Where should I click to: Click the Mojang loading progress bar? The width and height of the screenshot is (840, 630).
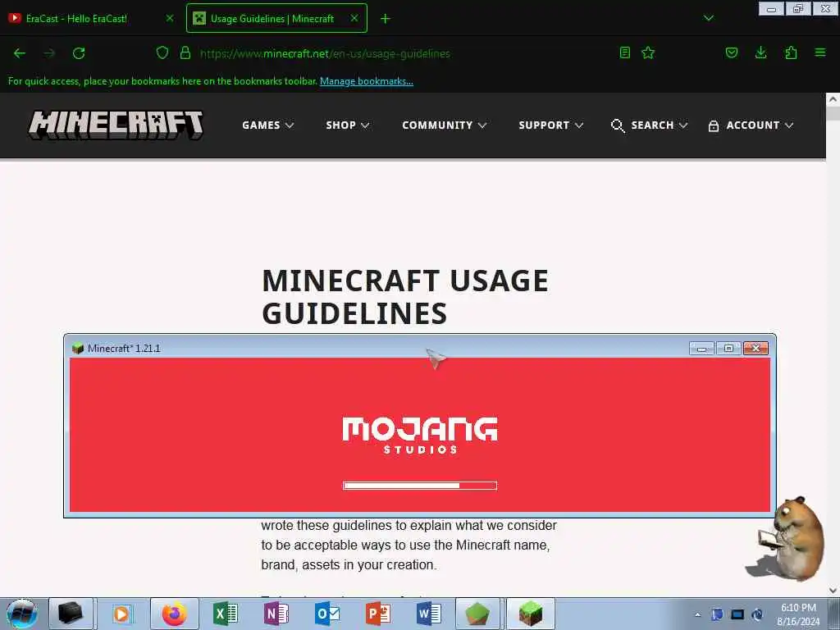point(420,486)
